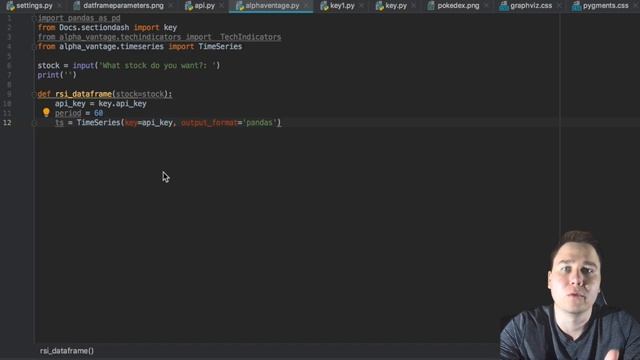
Task: Click the 'TechIndicators' import name
Action: tap(251, 37)
